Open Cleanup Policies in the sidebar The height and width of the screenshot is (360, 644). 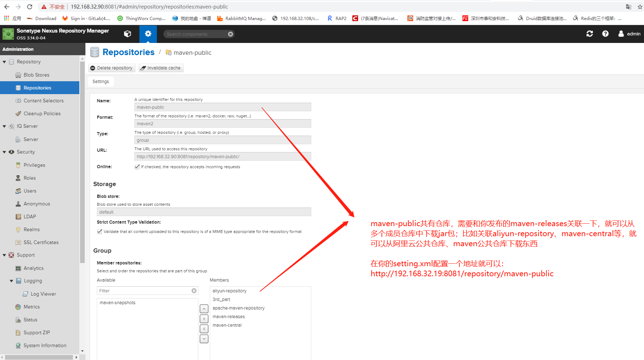[42, 113]
